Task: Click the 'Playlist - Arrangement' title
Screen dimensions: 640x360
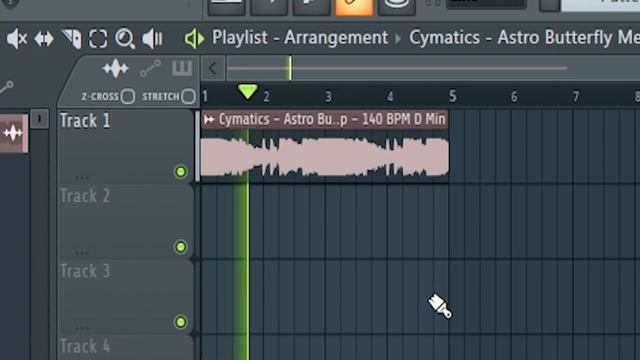Action: pos(300,38)
